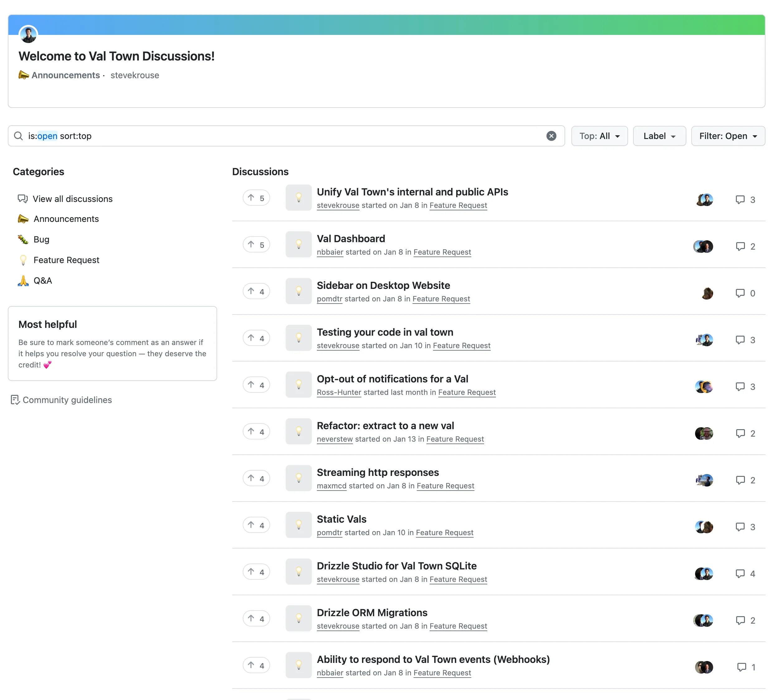Click the stevekrouse profile avatar at top
Image resolution: width=782 pixels, height=700 pixels.
[28, 34]
